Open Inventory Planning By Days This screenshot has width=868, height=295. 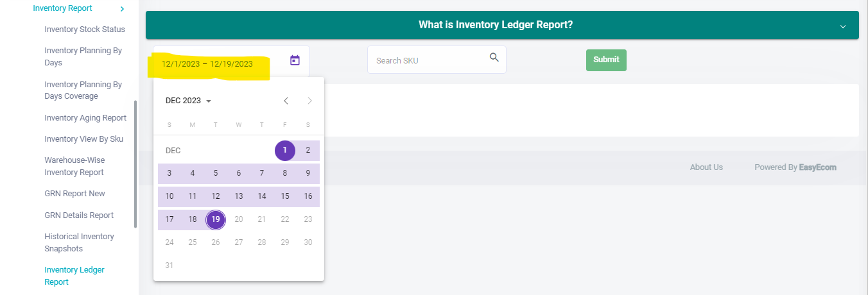(x=83, y=56)
